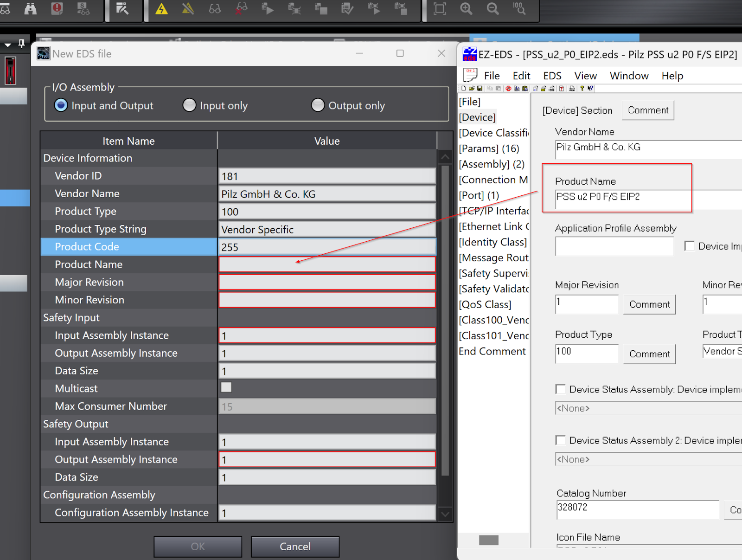Open the View menu in EZ-EDS
Viewport: 742px width, 560px height.
[x=585, y=76]
